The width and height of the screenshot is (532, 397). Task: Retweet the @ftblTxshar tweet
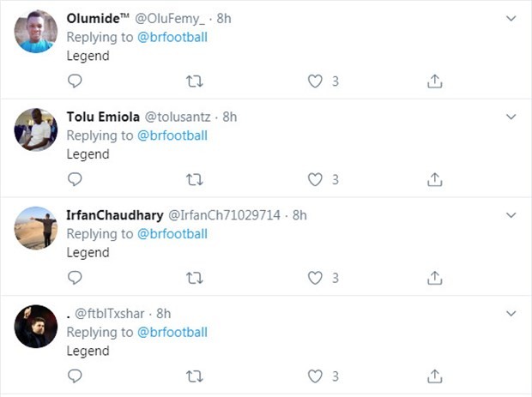pos(195,376)
